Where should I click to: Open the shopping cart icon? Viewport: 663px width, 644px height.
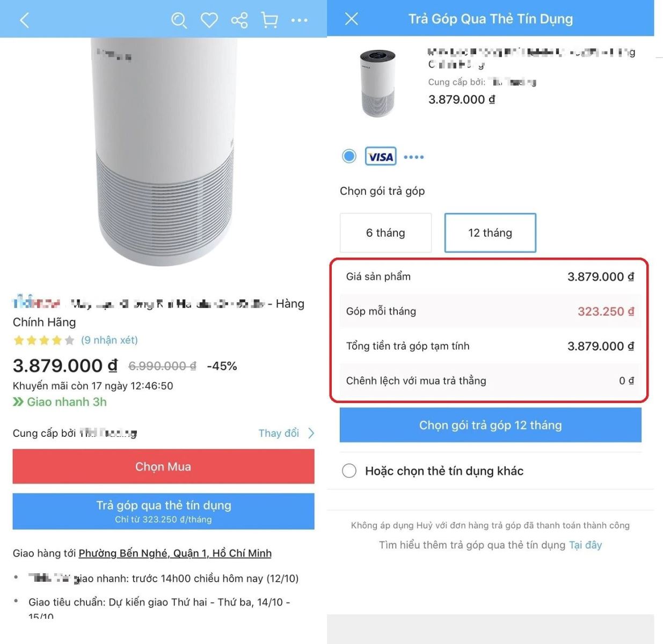click(x=269, y=20)
